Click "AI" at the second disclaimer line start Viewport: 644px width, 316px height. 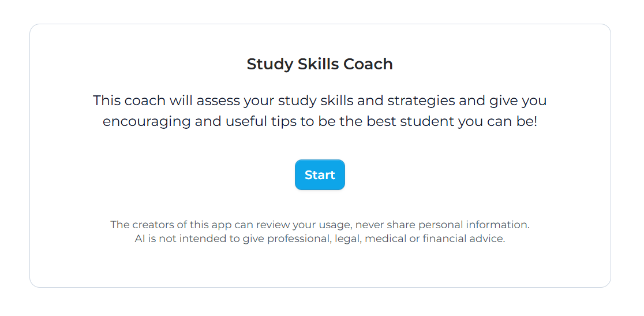pyautogui.click(x=140, y=239)
